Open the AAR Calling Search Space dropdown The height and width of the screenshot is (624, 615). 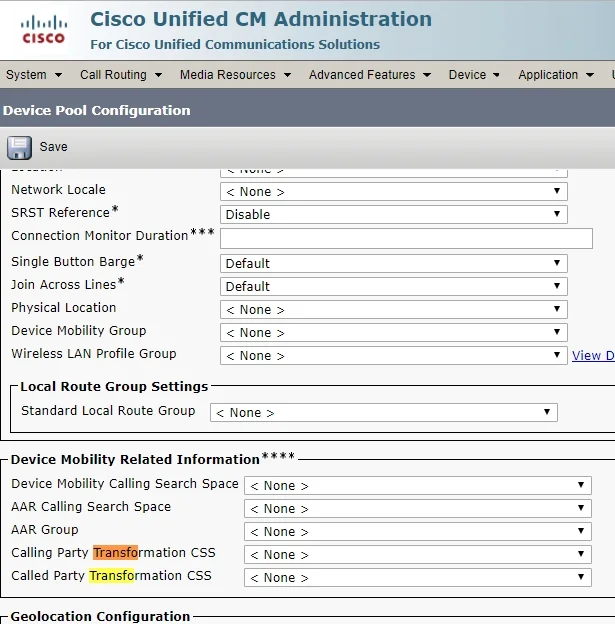(x=418, y=509)
